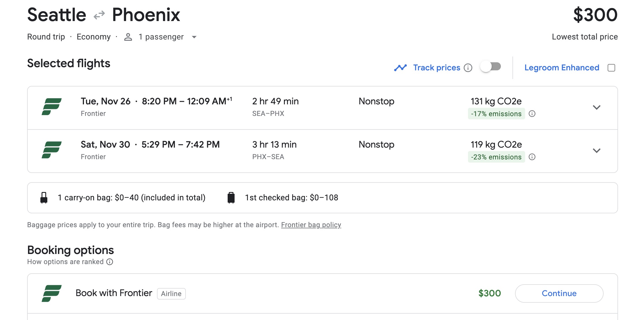The image size is (644, 320).
Task: Open the passenger count dropdown arrow
Action: click(194, 37)
